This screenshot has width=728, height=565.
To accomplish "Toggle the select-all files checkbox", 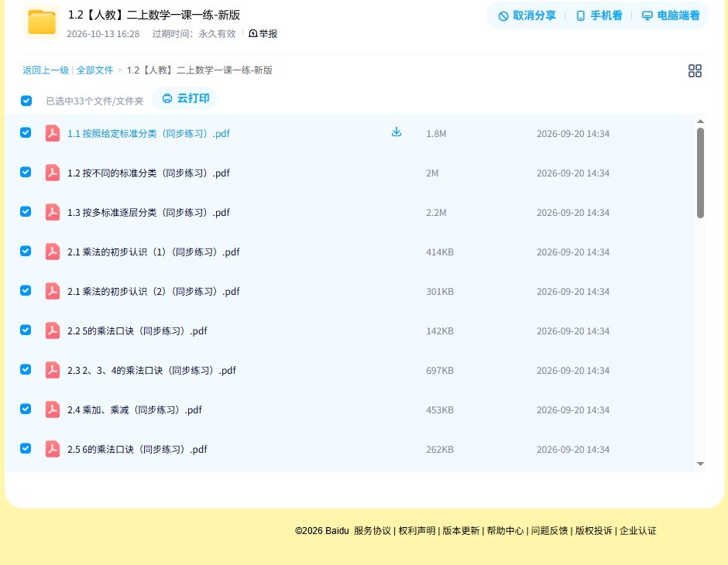I will click(x=26, y=101).
